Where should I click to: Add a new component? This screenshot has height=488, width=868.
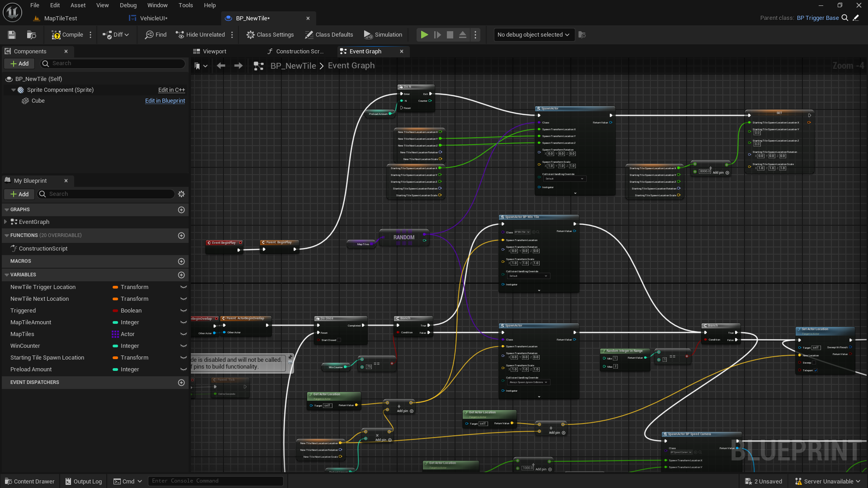(x=19, y=64)
